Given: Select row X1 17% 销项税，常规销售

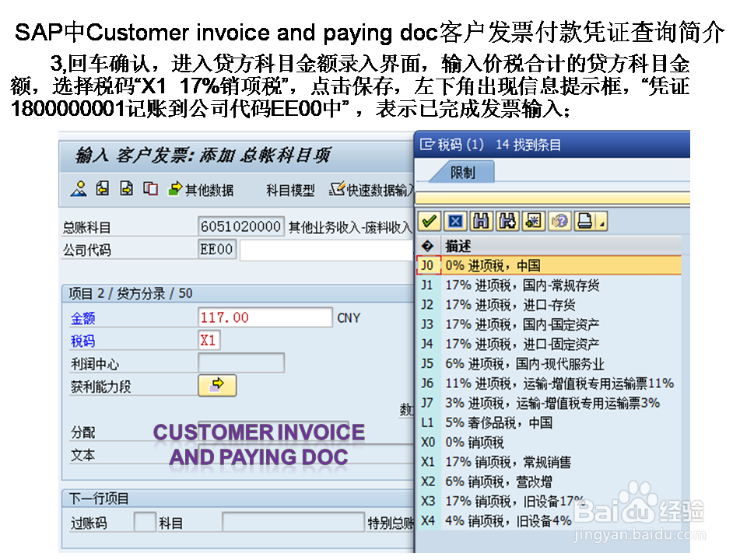Looking at the screenshot, I should (x=549, y=462).
